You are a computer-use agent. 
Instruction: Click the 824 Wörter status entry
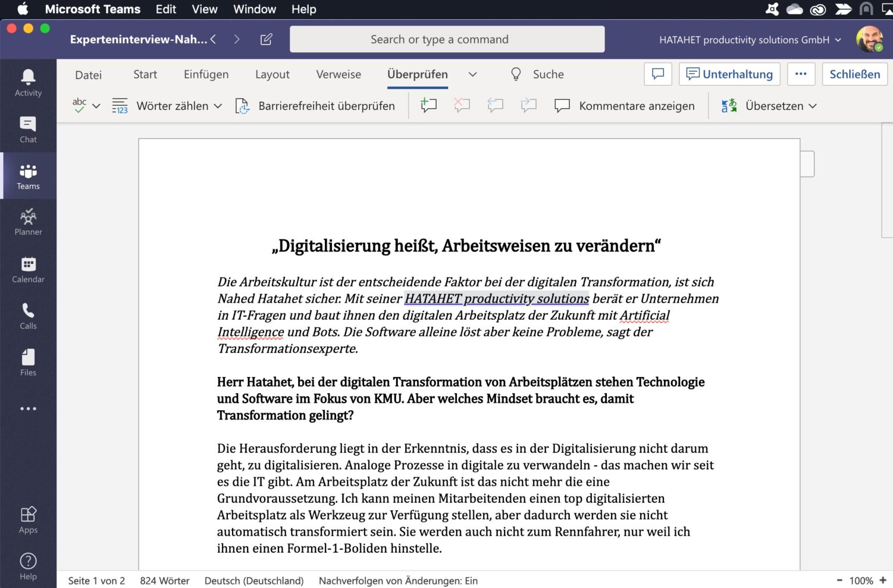coord(165,580)
